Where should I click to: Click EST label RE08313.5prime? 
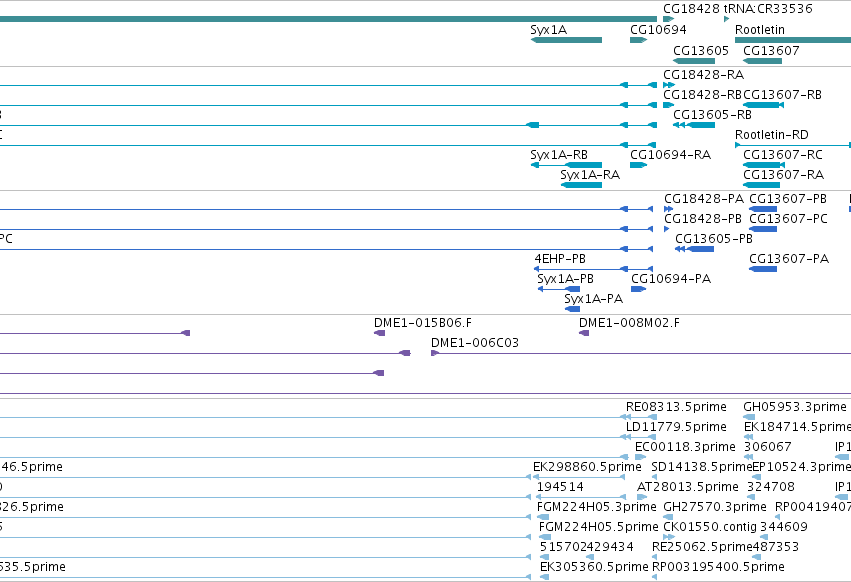[676, 407]
